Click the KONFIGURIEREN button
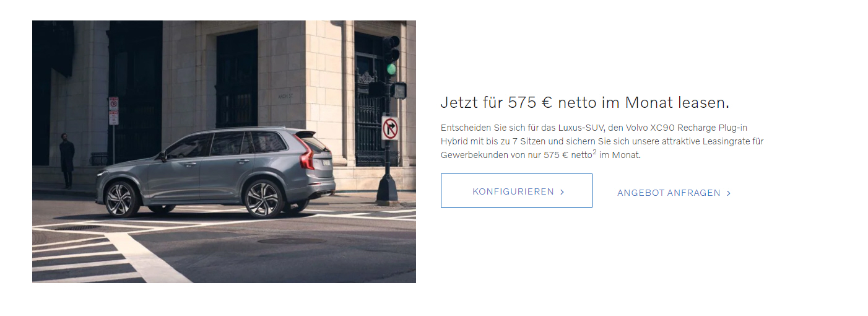Screen dimensions: 868x316 point(516,191)
